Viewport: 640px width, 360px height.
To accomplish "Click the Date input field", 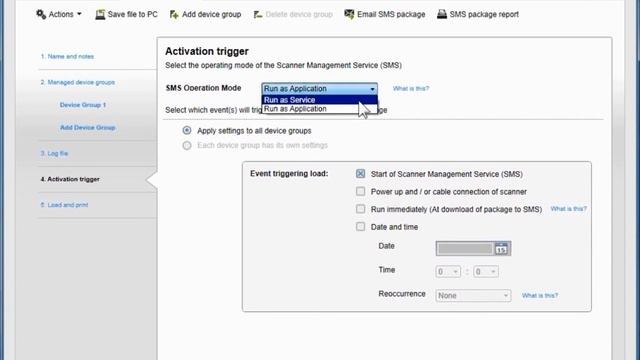I will click(465, 248).
